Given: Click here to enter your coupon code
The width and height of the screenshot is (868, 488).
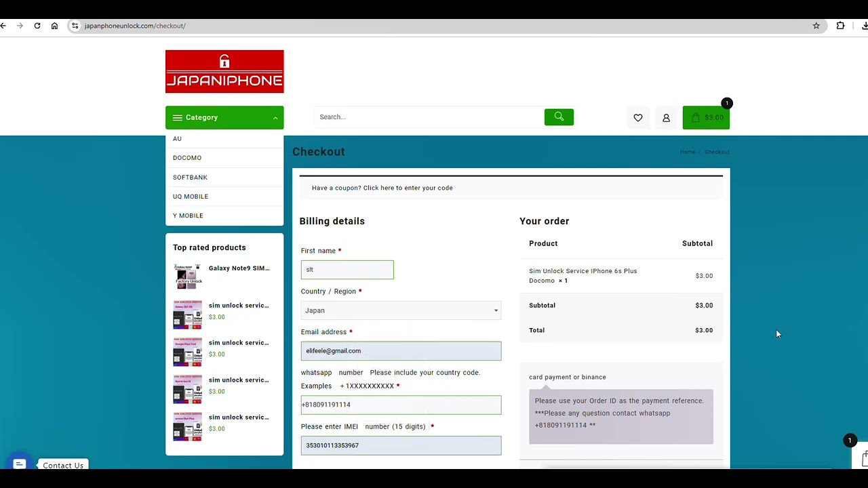Looking at the screenshot, I should coord(408,188).
